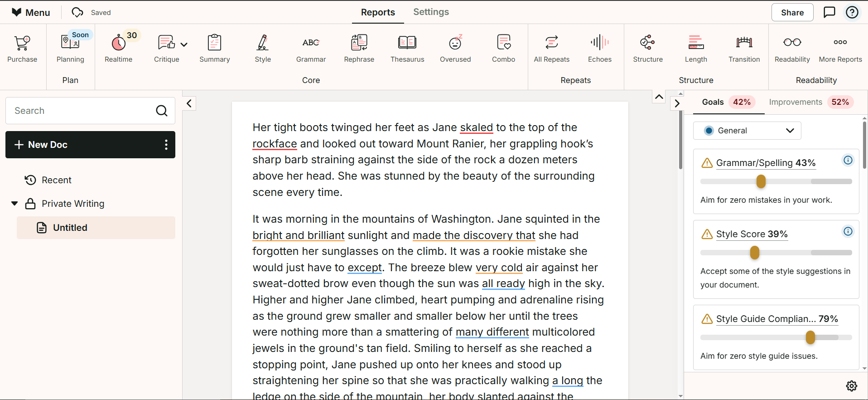Open the help question mark icon

[852, 12]
